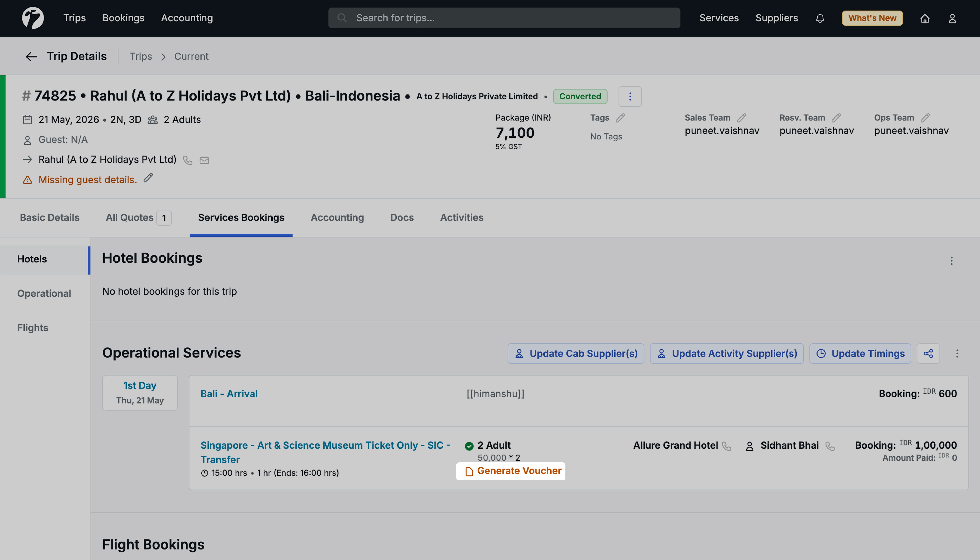The width and height of the screenshot is (980, 560).
Task: Open the top Accounting menu
Action: (187, 18)
